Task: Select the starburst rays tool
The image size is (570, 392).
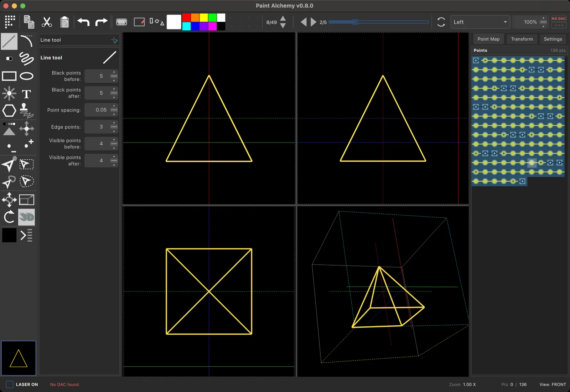Action: [x=9, y=94]
